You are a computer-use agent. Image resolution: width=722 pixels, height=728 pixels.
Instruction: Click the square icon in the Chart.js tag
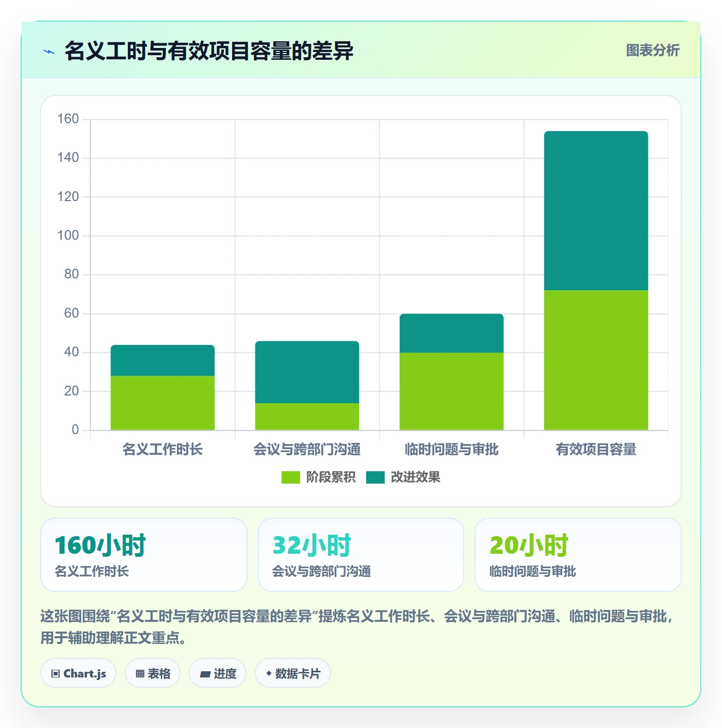[x=56, y=674]
